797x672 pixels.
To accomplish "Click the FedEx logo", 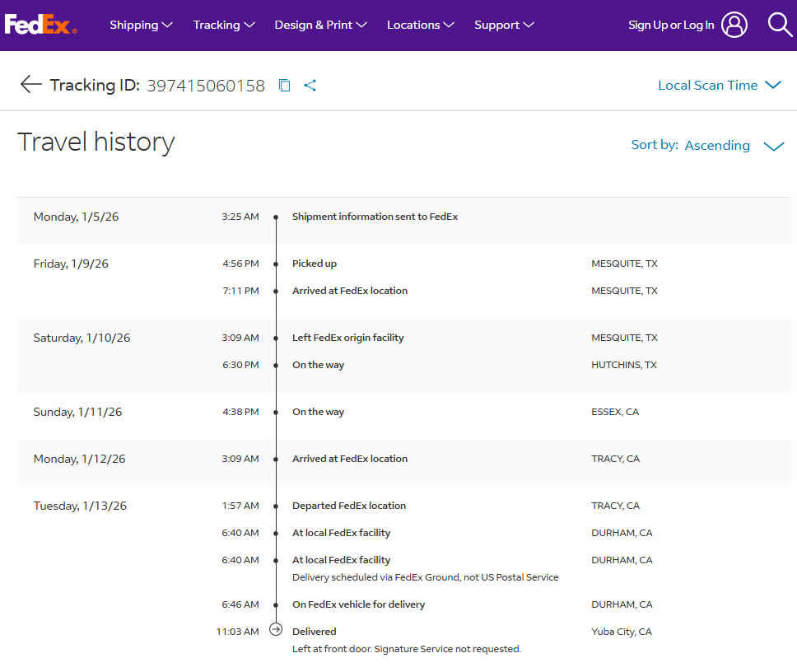I will coord(40,25).
